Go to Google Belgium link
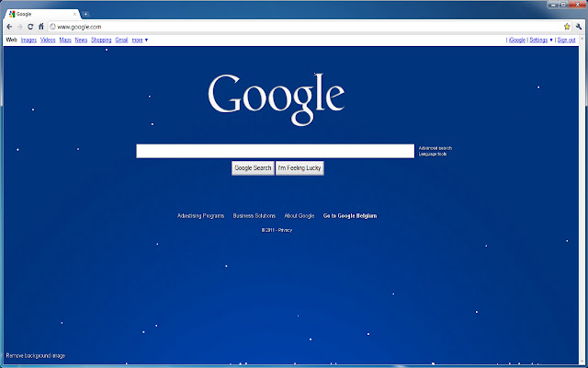The image size is (588, 368). point(350,216)
